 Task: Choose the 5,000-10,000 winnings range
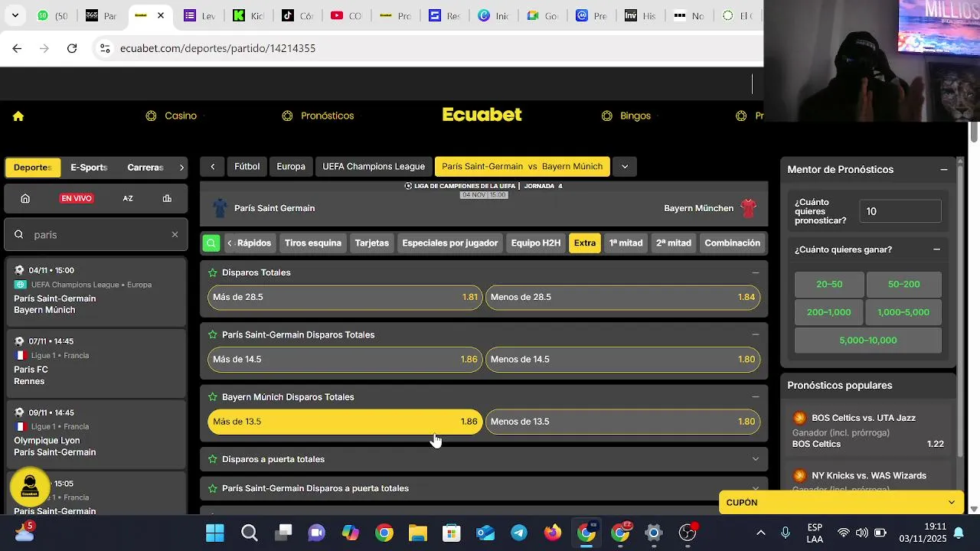point(868,341)
